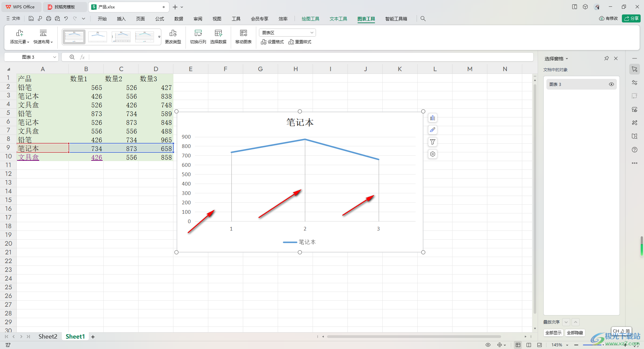Click the zoom out minus button
This screenshot has height=349, width=644.
(x=576, y=345)
